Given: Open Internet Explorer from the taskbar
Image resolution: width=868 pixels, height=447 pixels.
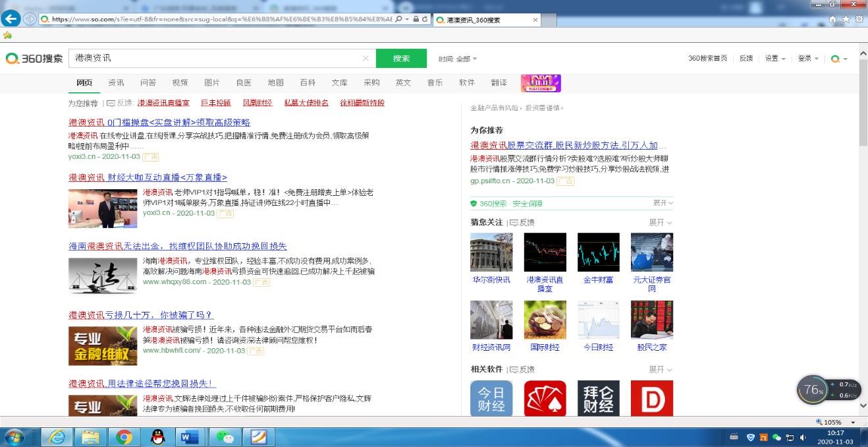Looking at the screenshot, I should 57,437.
